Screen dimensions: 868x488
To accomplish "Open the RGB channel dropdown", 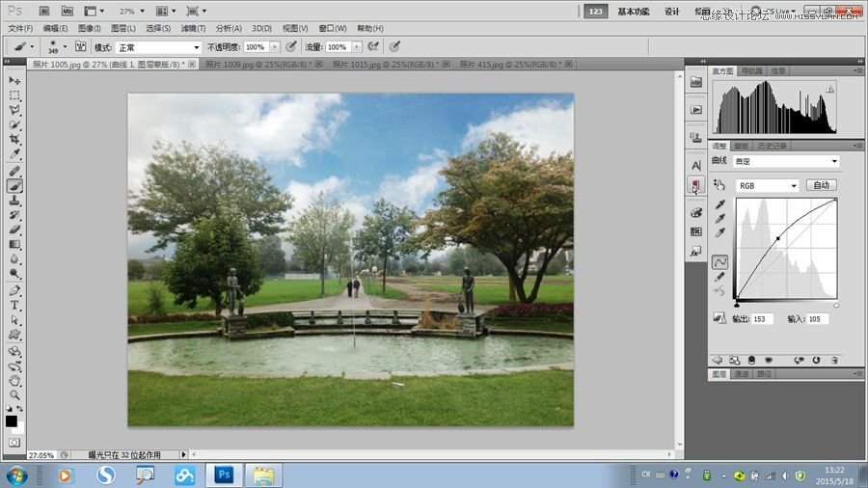I will click(x=768, y=186).
